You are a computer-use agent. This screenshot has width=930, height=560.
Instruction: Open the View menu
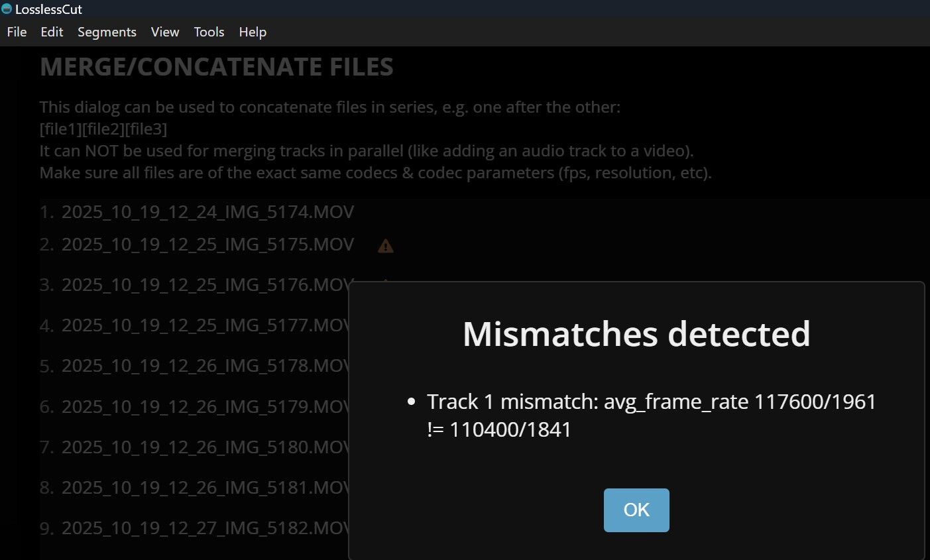(165, 32)
